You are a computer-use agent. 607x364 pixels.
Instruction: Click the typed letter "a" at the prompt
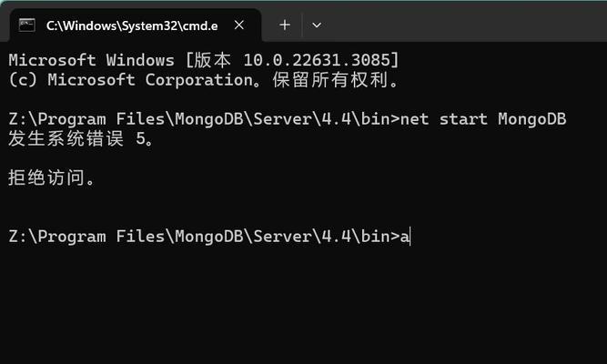(405, 237)
